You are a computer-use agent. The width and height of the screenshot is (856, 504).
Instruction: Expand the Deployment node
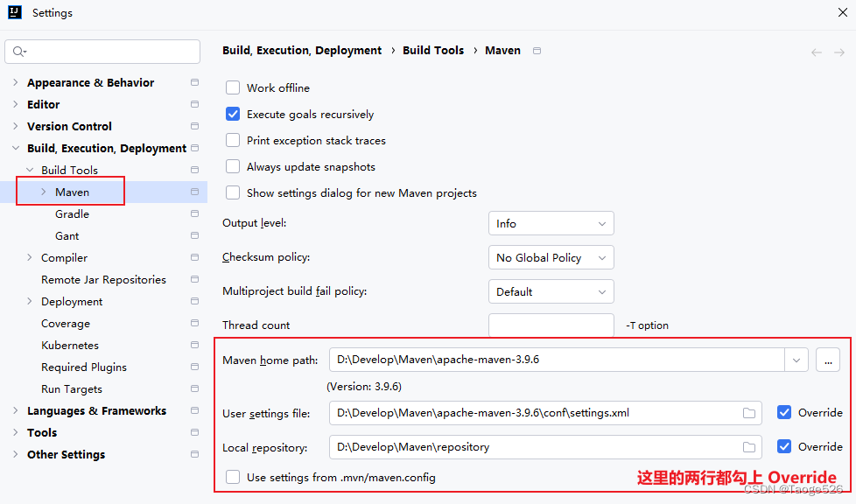(30, 301)
